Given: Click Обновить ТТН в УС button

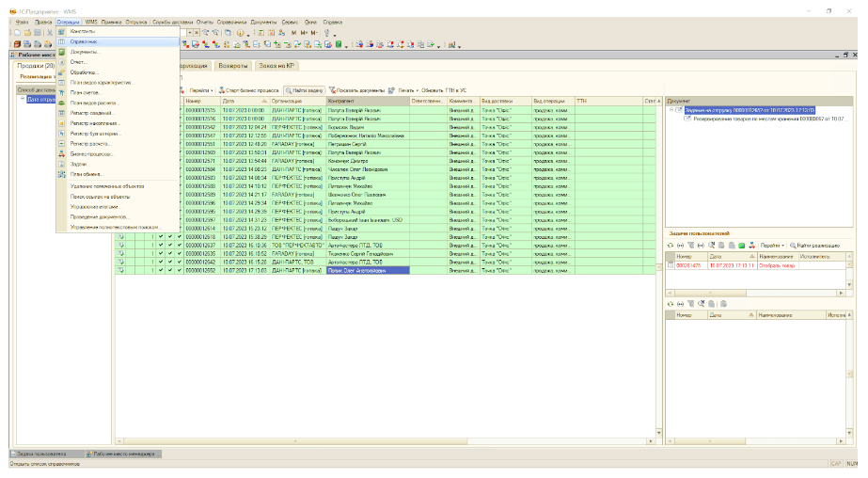Looking at the screenshot, I should (446, 90).
